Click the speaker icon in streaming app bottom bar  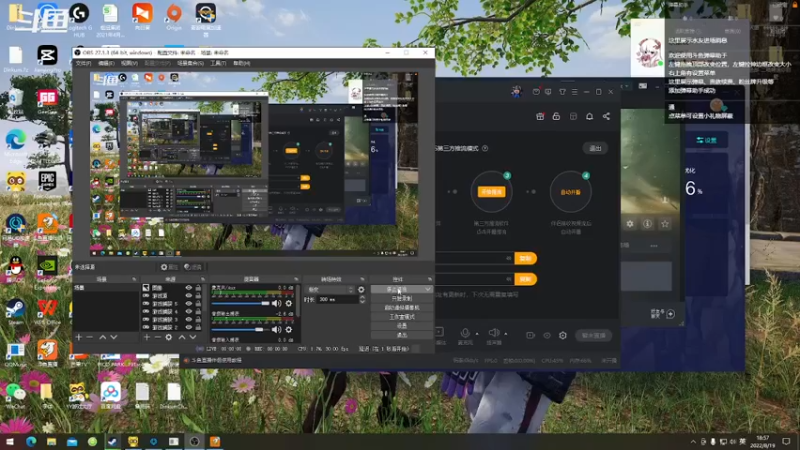click(x=493, y=333)
